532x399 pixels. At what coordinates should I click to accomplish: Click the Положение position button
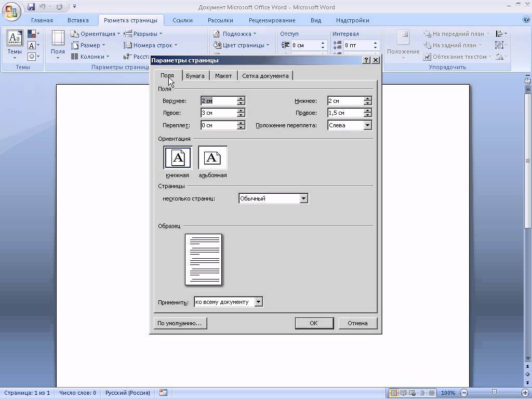click(x=403, y=45)
